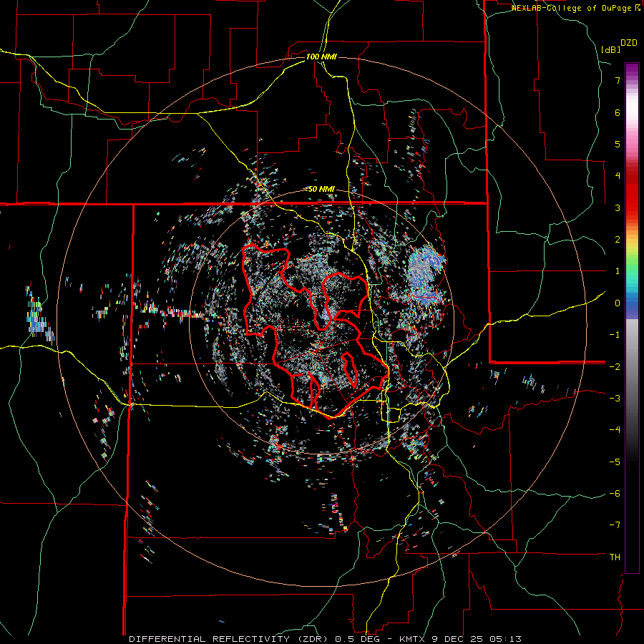This screenshot has width=644, height=644.
Task: Click the TH label on the legend
Action: click(x=615, y=557)
